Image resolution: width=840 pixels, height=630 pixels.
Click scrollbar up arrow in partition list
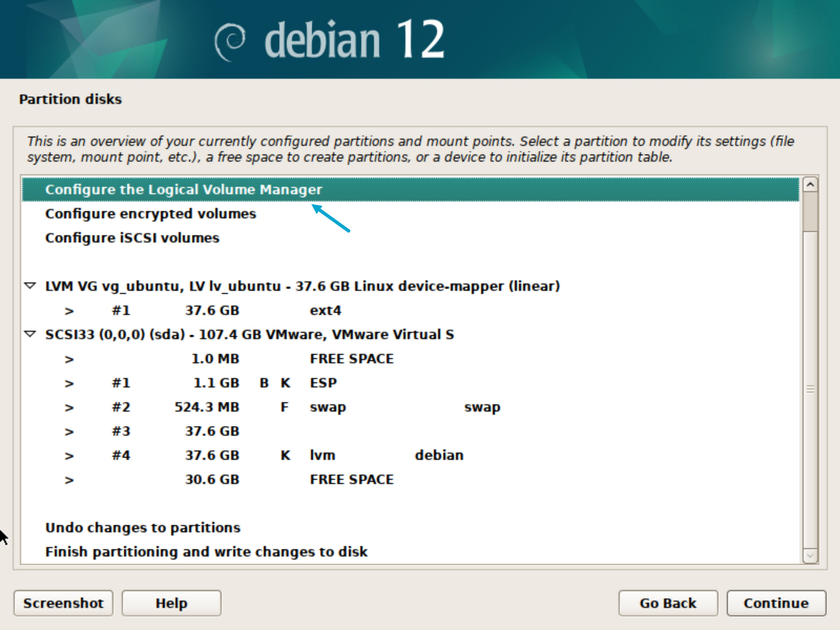810,185
